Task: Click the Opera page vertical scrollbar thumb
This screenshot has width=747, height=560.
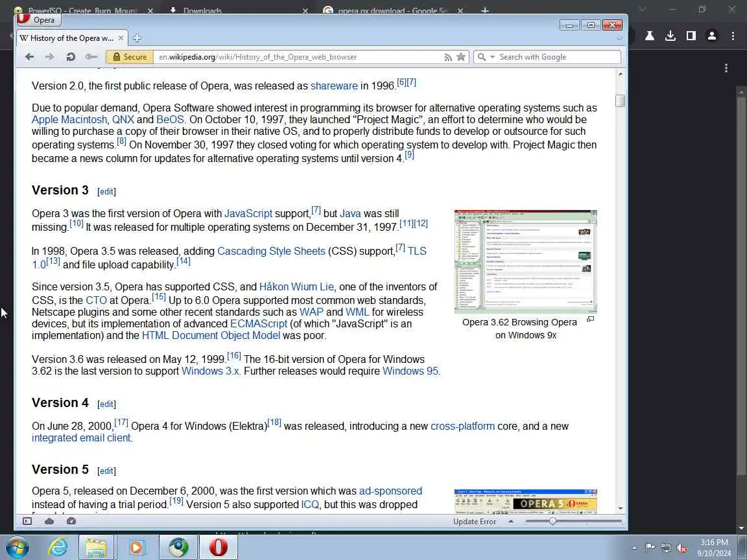Action: (x=620, y=100)
